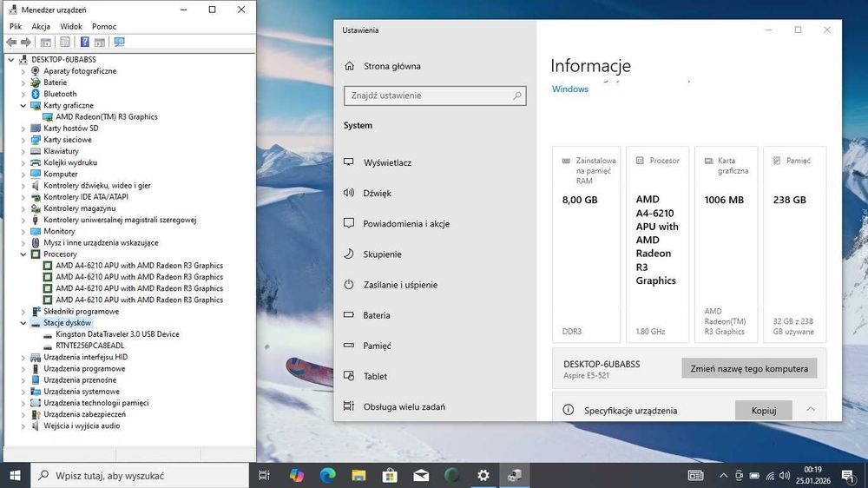868x488 pixels.
Task: Open Dźwięk settings page
Action: pyautogui.click(x=377, y=194)
